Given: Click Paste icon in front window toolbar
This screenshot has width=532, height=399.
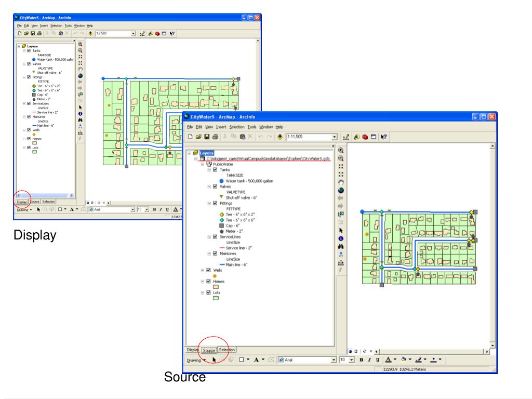Looking at the screenshot, I should (242, 137).
